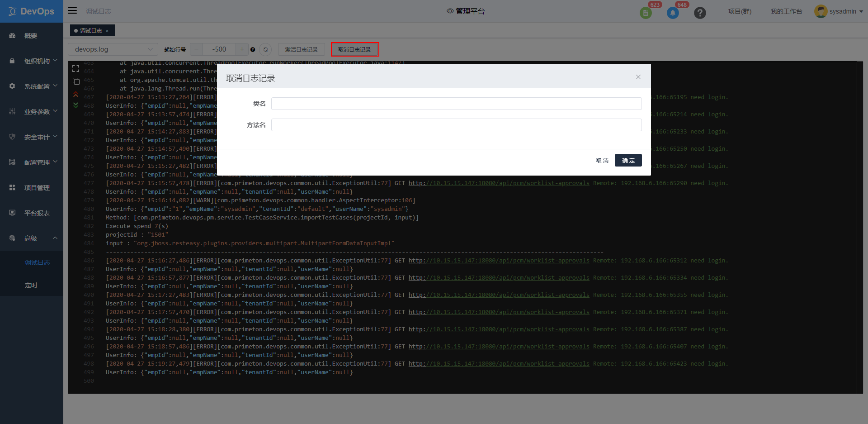Click the DevOps logo
Image resolution: width=868 pixels, height=424 pixels.
tap(32, 11)
